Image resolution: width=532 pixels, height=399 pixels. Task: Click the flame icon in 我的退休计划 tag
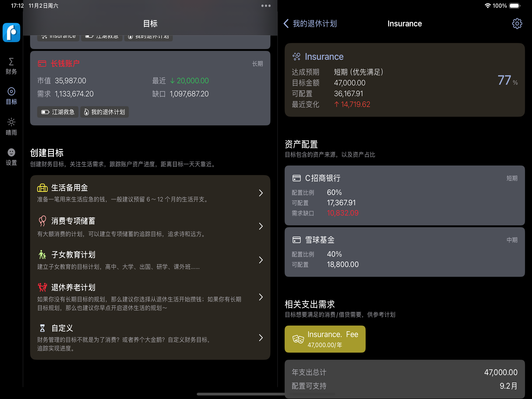click(86, 112)
